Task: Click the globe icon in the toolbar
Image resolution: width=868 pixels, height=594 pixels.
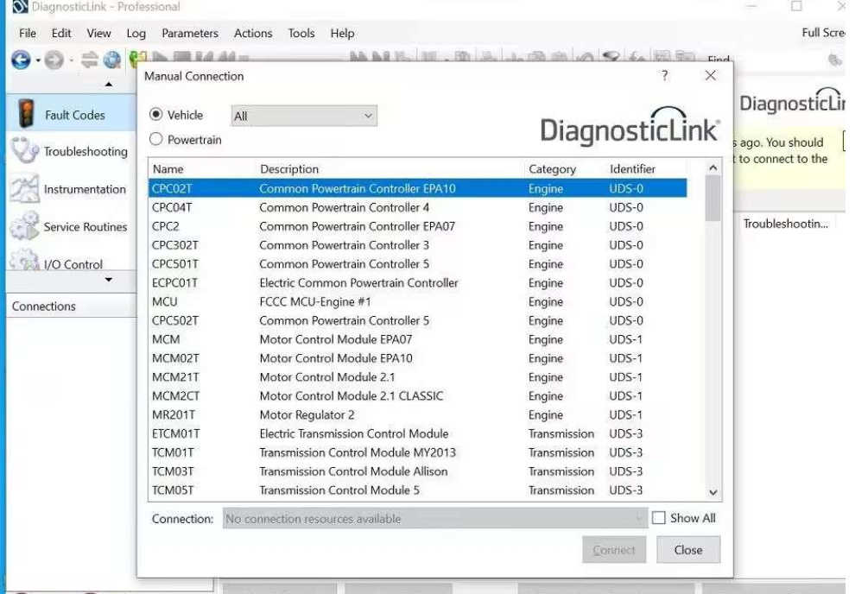Action: tap(112, 60)
